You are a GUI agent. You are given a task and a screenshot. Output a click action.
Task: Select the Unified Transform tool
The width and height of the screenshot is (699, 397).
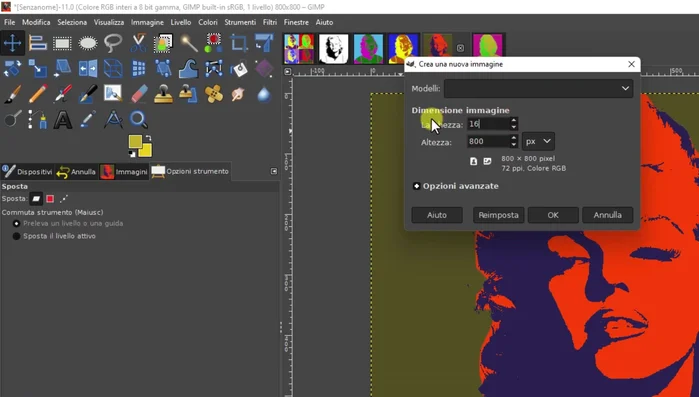(x=264, y=43)
